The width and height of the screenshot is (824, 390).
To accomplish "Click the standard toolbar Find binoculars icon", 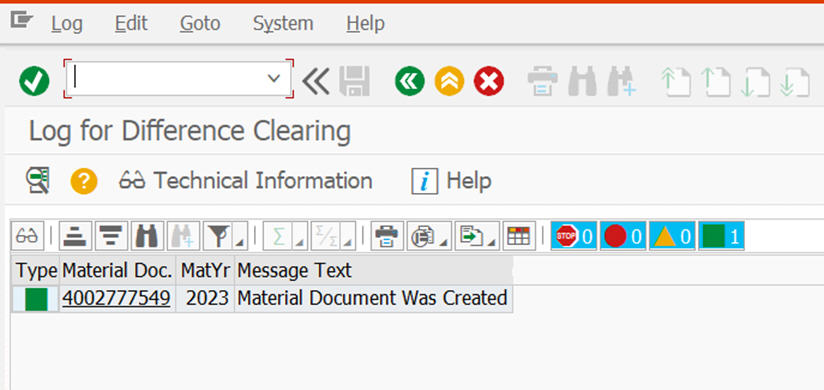I will [582, 81].
